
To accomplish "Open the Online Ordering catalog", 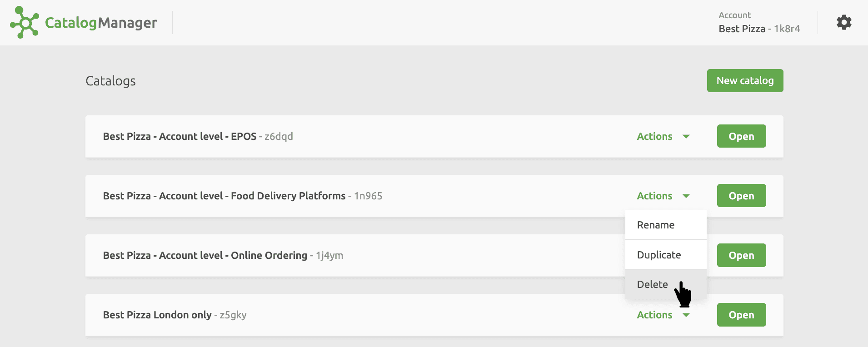I will 741,255.
